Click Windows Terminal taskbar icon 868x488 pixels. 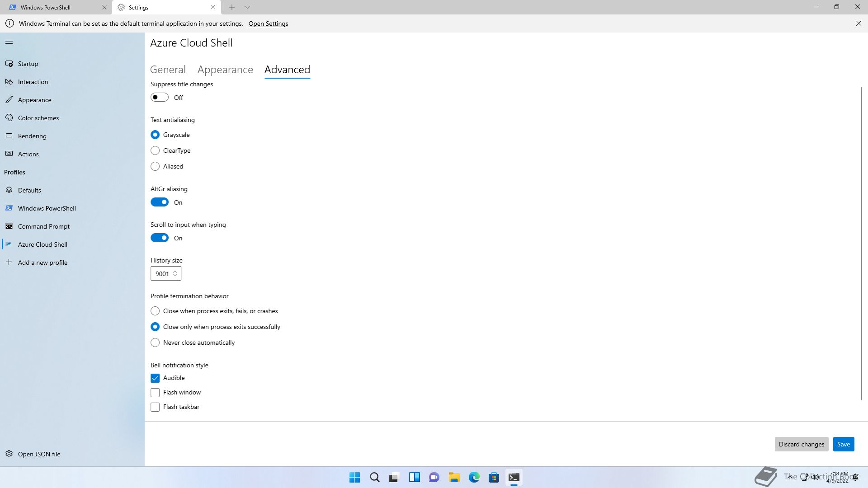tap(514, 477)
